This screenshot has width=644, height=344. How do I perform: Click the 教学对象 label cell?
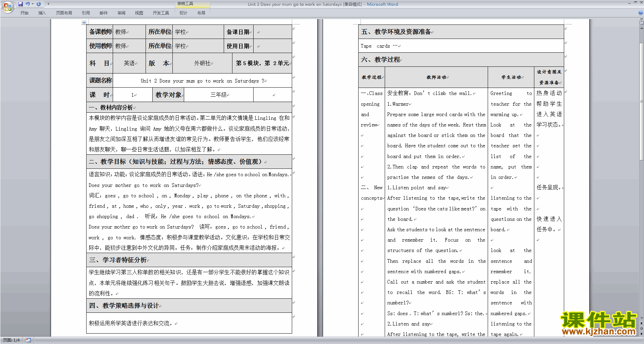168,95
